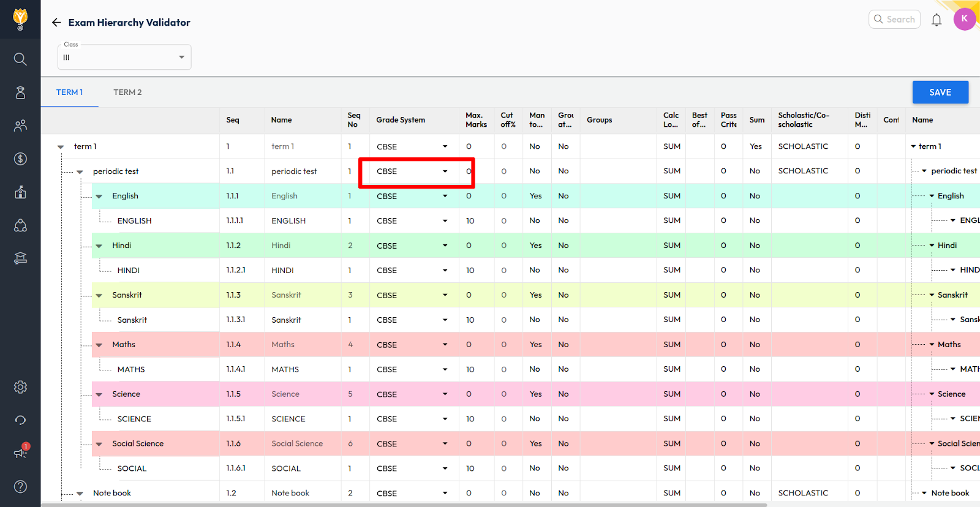Click the horizontal scrollbar at bottom
The height and width of the screenshot is (507, 980).
tap(404, 505)
